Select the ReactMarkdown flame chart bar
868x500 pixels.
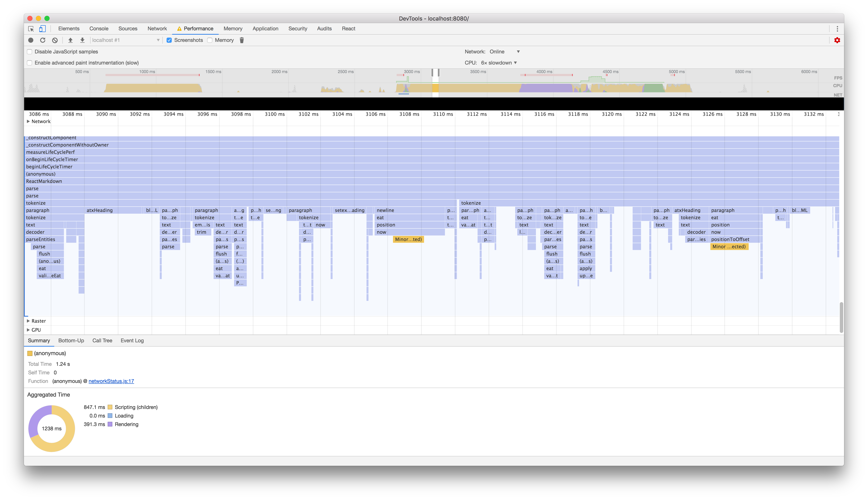pyautogui.click(x=432, y=181)
